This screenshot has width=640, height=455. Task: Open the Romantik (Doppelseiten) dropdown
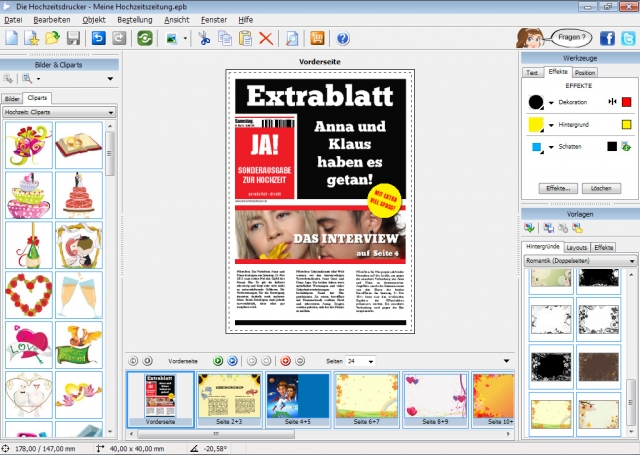pos(632,260)
